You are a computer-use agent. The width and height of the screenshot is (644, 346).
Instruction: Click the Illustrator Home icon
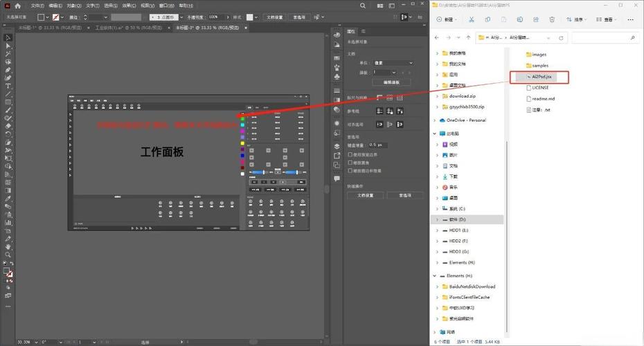click(x=18, y=6)
